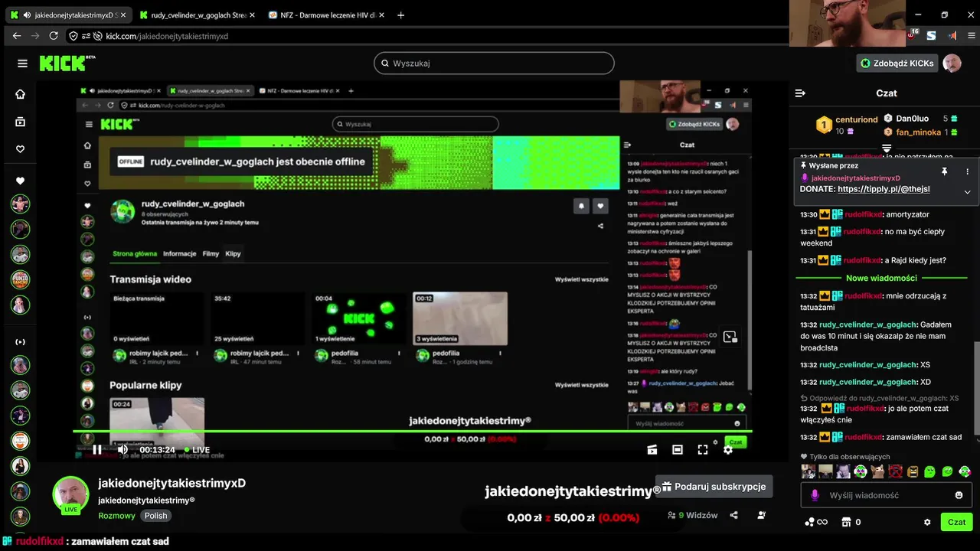Mute the audio-playing jakiedonejtytakiestrimyxD browser tab
This screenshot has width=980, height=551.
[x=27, y=15]
